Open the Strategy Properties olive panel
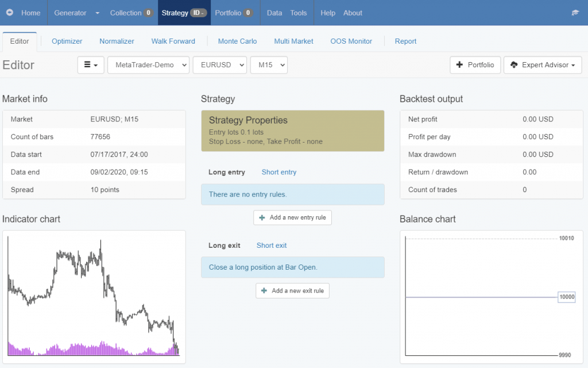 click(x=293, y=131)
